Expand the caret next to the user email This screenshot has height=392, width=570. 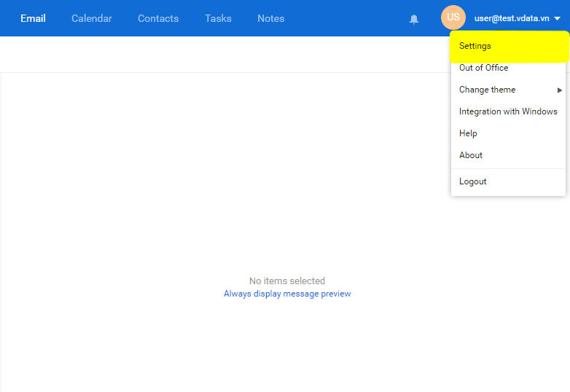(x=558, y=19)
